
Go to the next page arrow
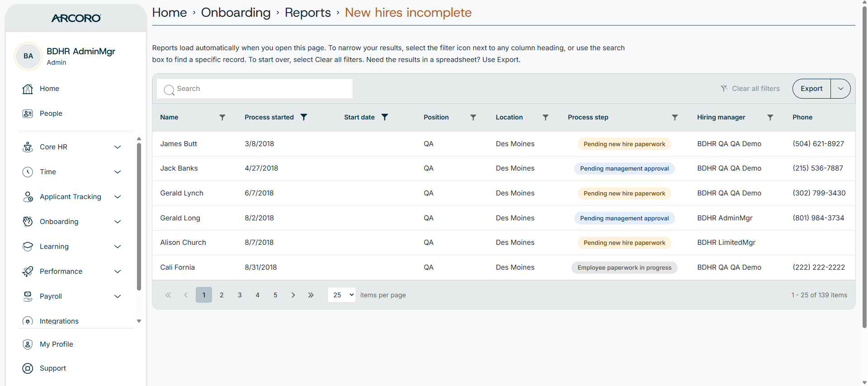coord(293,295)
